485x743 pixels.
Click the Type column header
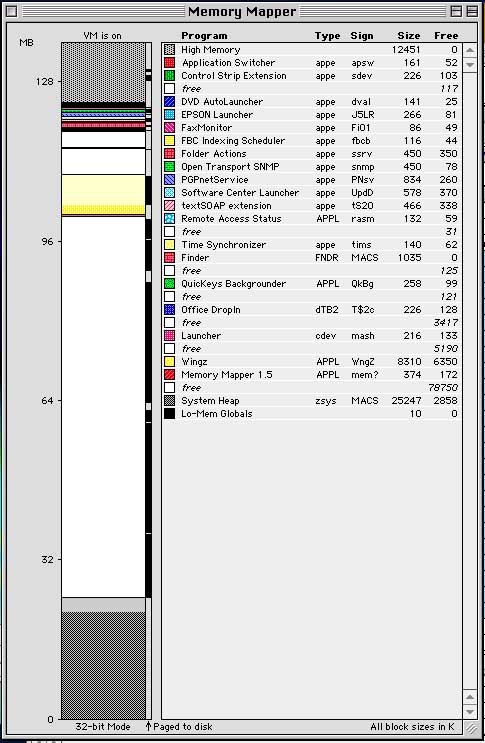[x=327, y=36]
